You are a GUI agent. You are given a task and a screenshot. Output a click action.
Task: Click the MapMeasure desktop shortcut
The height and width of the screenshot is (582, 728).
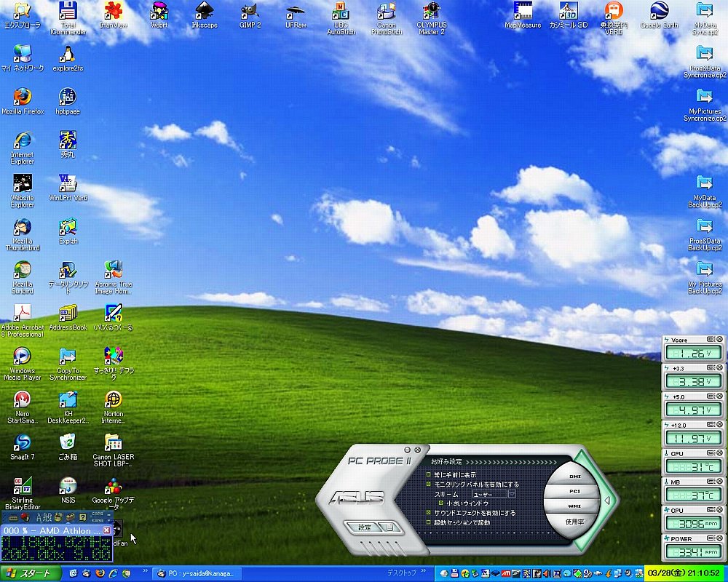click(523, 15)
